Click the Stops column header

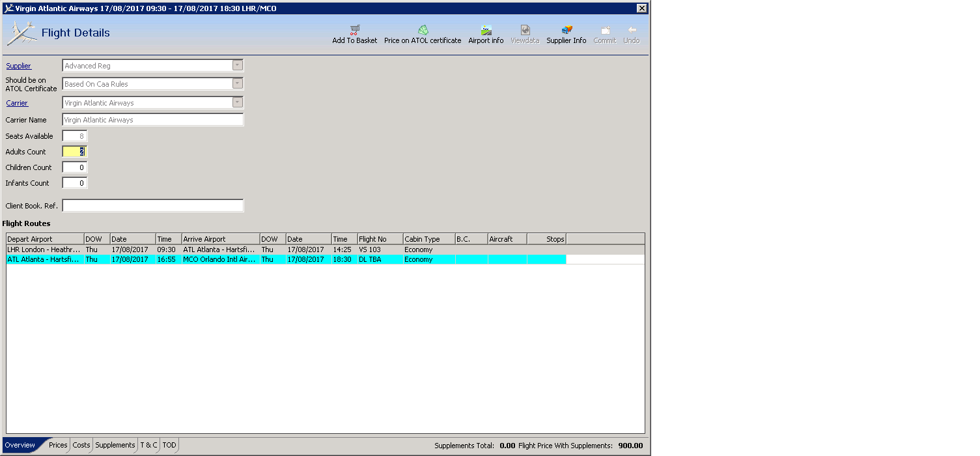546,239
